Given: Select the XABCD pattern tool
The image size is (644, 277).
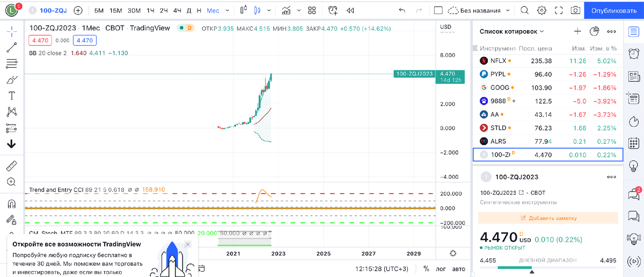Looking at the screenshot, I should pos(11,112).
